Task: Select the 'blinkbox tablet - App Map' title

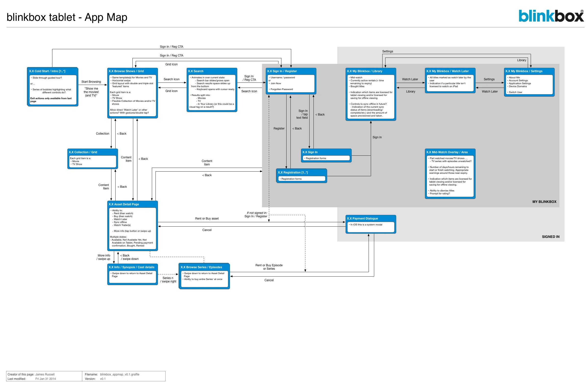Action: pos(67,17)
